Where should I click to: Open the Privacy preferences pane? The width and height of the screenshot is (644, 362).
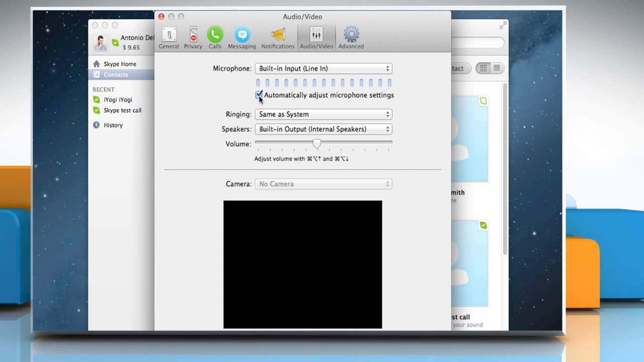tap(193, 38)
